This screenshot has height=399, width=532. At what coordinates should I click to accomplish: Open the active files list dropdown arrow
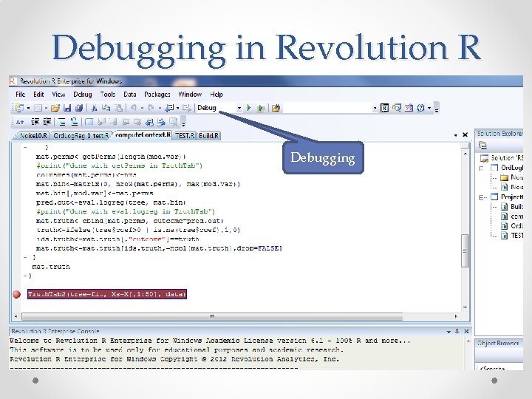click(455, 135)
